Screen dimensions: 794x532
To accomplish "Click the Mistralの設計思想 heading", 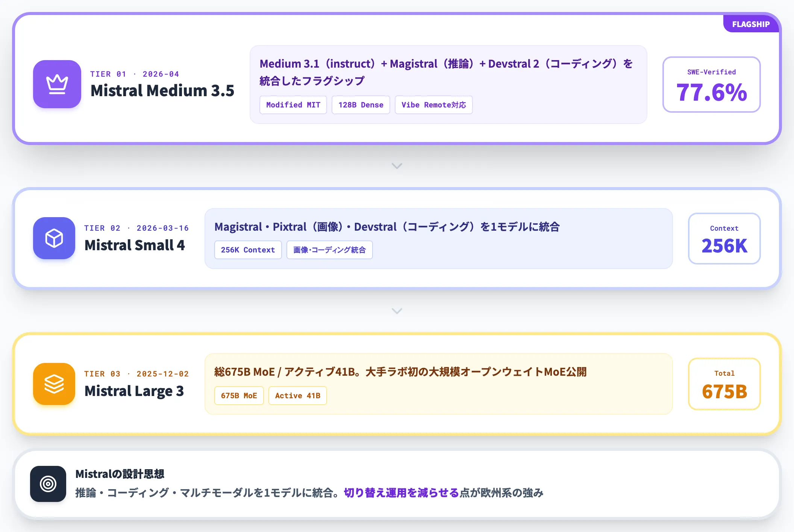I will point(120,474).
